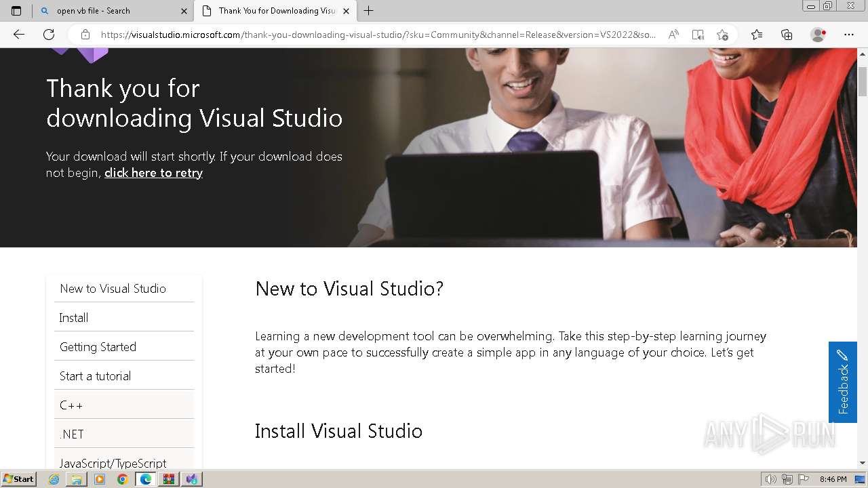Choose the .NET tutorial item
Screen dimensions: 868x488
tap(124, 434)
